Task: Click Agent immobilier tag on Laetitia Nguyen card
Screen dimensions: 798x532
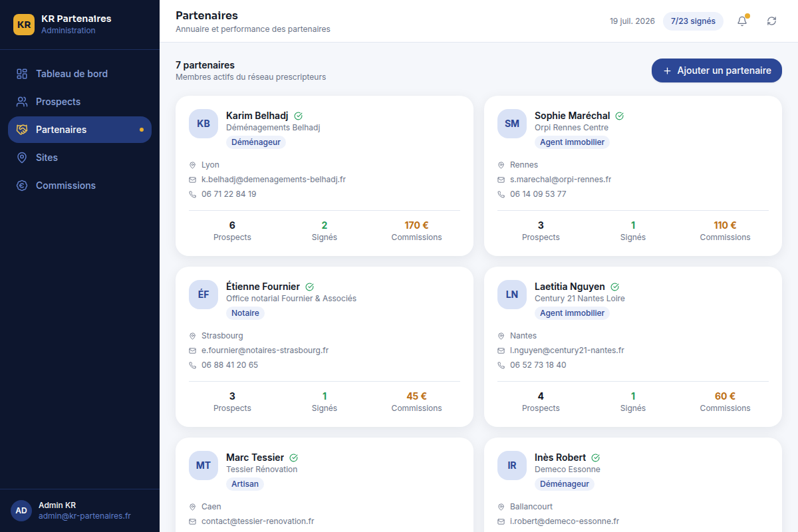Action: point(572,313)
